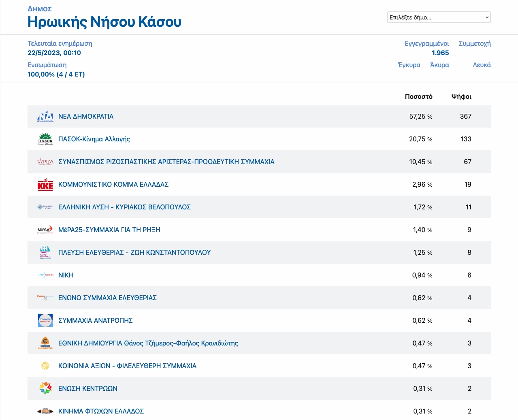Click the 11 votes cell
The height and width of the screenshot is (420, 518).
tap(469, 207)
